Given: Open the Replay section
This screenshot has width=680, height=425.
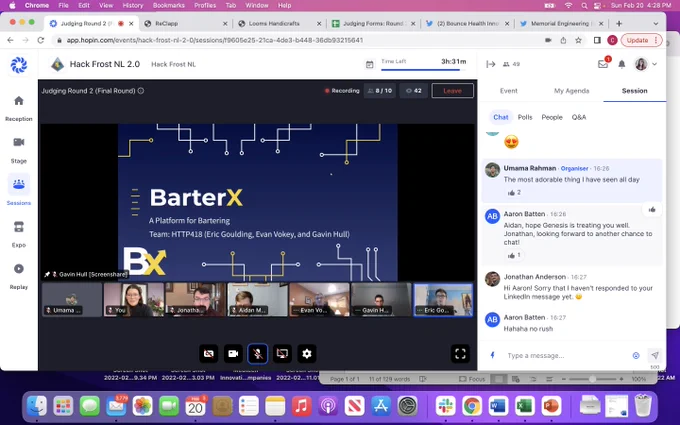Looking at the screenshot, I should coord(19,276).
